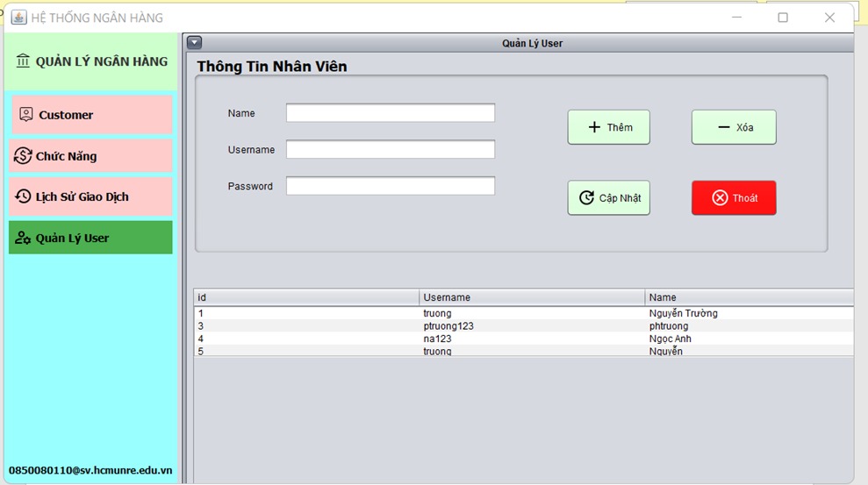The image size is (868, 485).
Task: Click the email 0850080110@sv.hcmunre.edu.vn text
Action: 90,470
